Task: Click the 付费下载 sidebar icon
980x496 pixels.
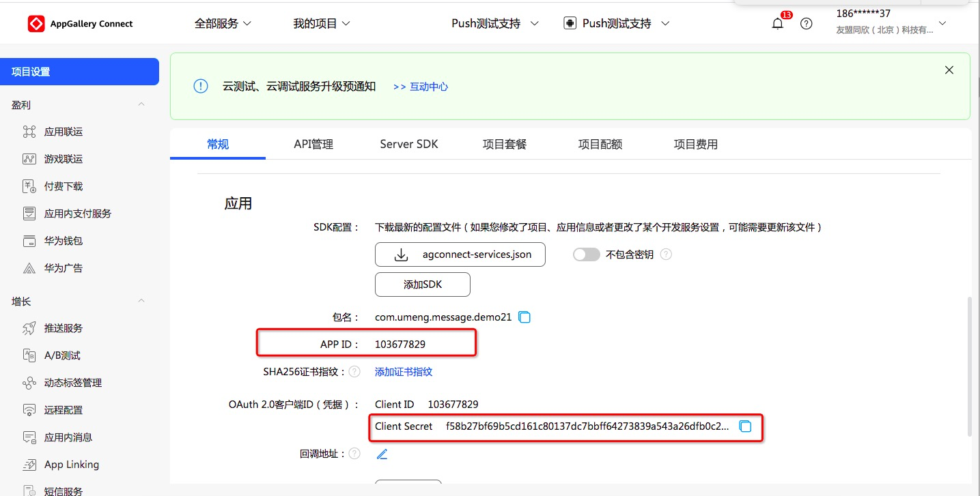Action: (x=29, y=186)
